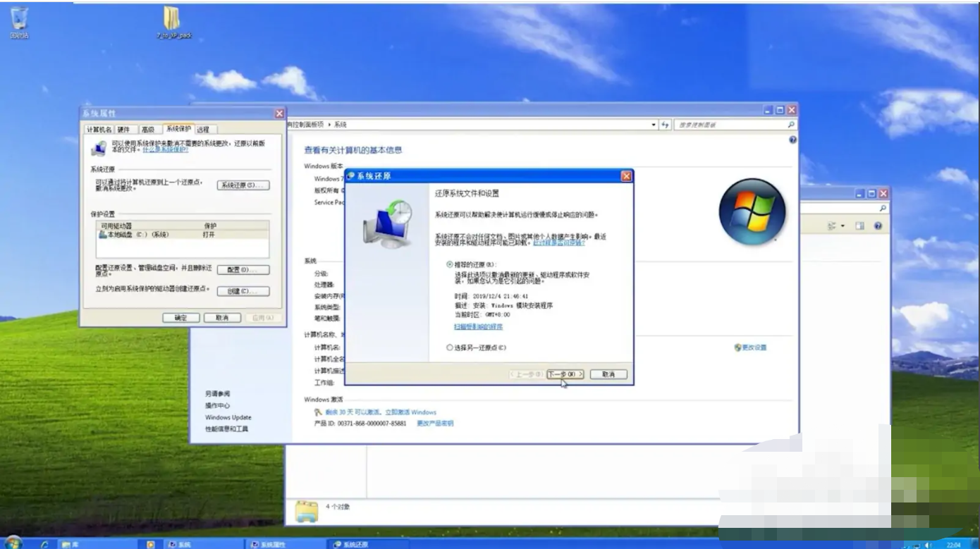Open the media player taskbar icon

coord(150,544)
